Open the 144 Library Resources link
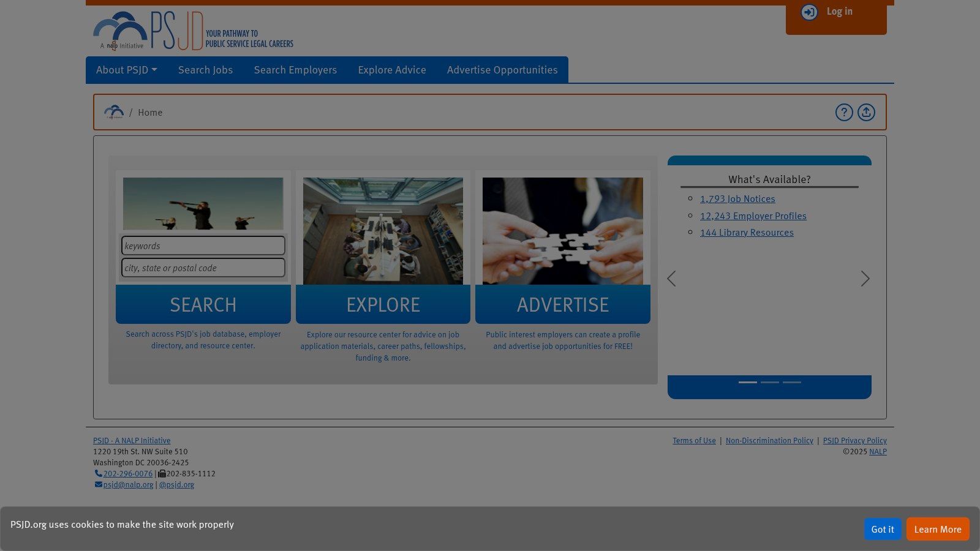980x551 pixels. pyautogui.click(x=747, y=233)
